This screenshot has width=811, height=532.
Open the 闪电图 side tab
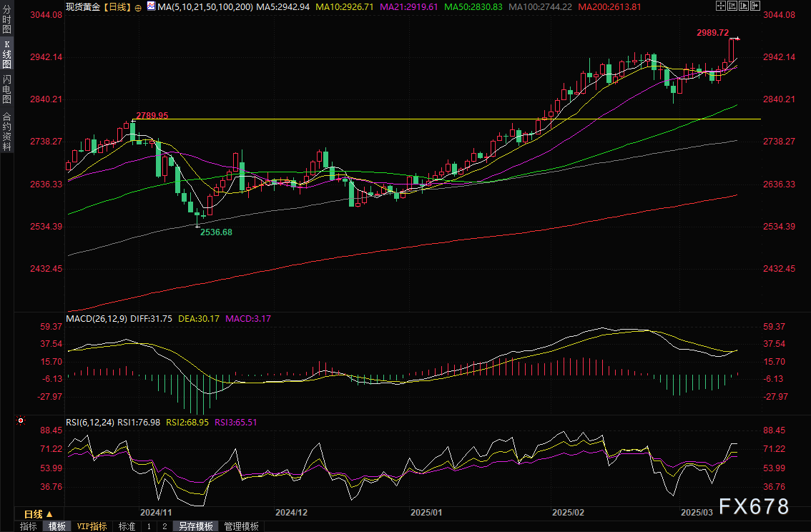click(x=6, y=89)
